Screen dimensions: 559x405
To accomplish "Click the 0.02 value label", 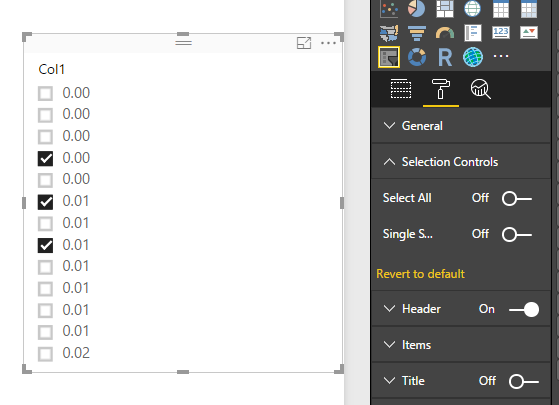I will (x=76, y=353).
